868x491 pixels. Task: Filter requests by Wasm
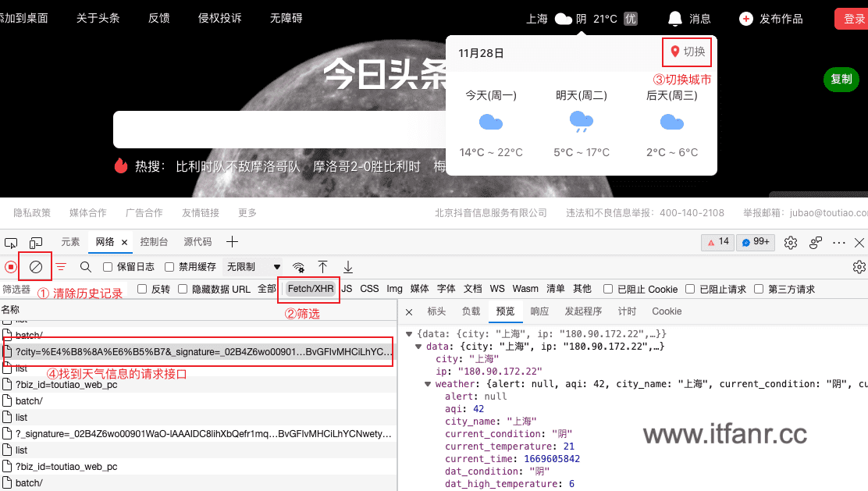[525, 289]
